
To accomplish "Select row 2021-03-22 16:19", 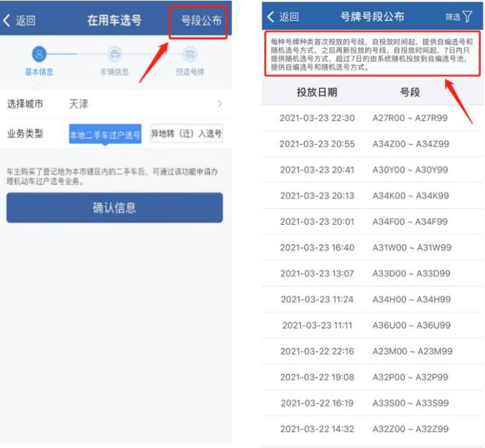I will click(373, 404).
